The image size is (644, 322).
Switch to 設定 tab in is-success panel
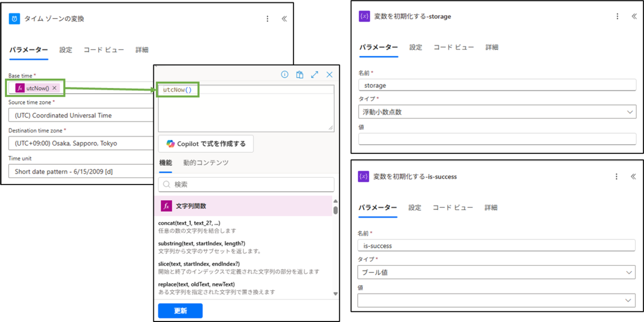(x=415, y=208)
